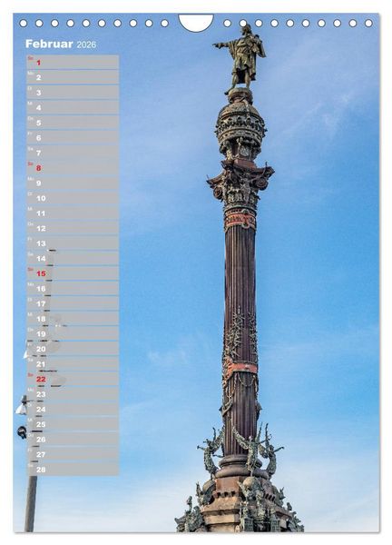Select the date row for day 6
Image resolution: width=392 pixels, height=545 pixels.
point(73,137)
